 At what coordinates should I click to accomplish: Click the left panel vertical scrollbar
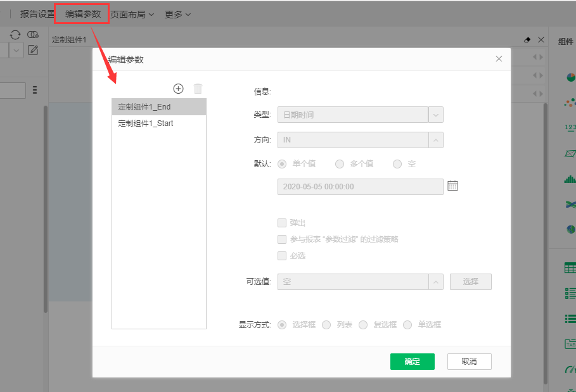[46, 209]
